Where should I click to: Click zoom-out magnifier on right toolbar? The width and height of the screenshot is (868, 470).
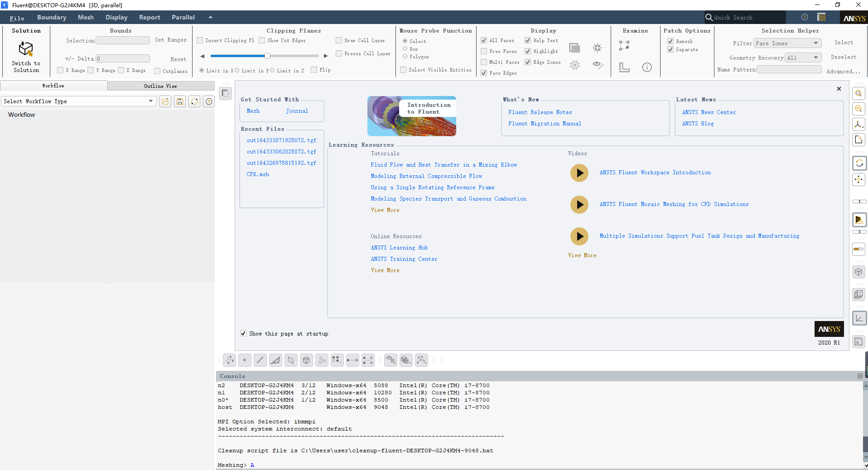(858, 109)
